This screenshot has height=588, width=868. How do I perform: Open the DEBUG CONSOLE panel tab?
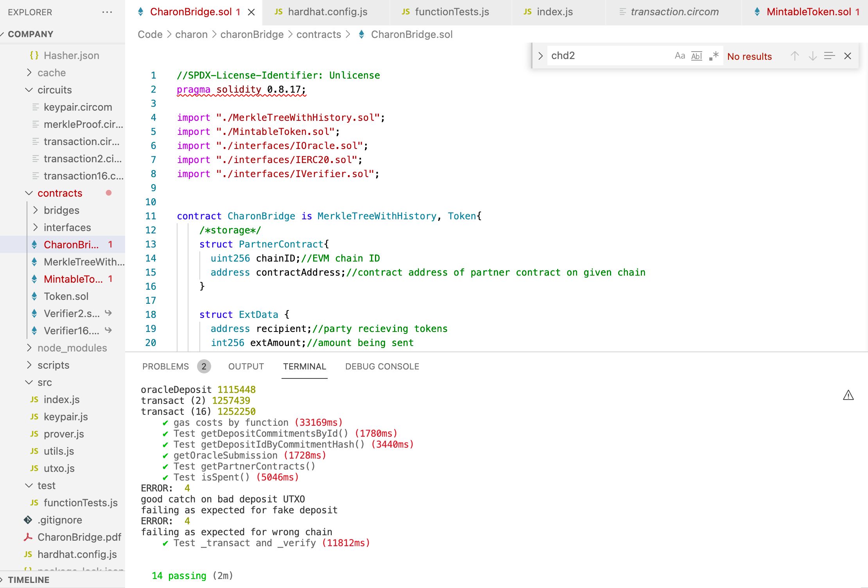(382, 367)
